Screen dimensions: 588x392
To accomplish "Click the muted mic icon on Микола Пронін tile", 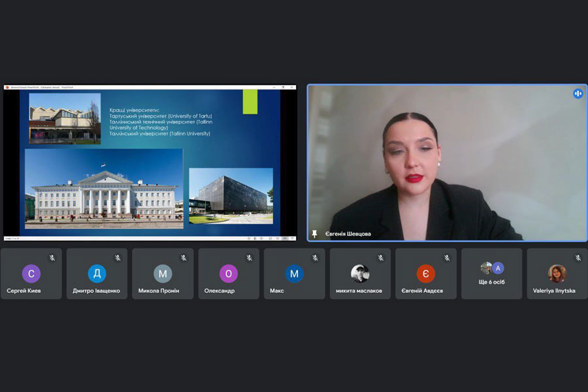I will point(184,257).
